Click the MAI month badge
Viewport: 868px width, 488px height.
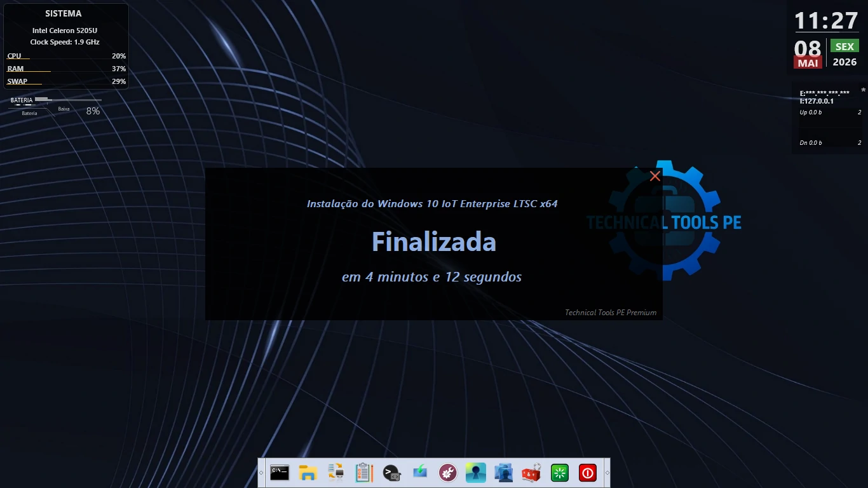point(808,63)
